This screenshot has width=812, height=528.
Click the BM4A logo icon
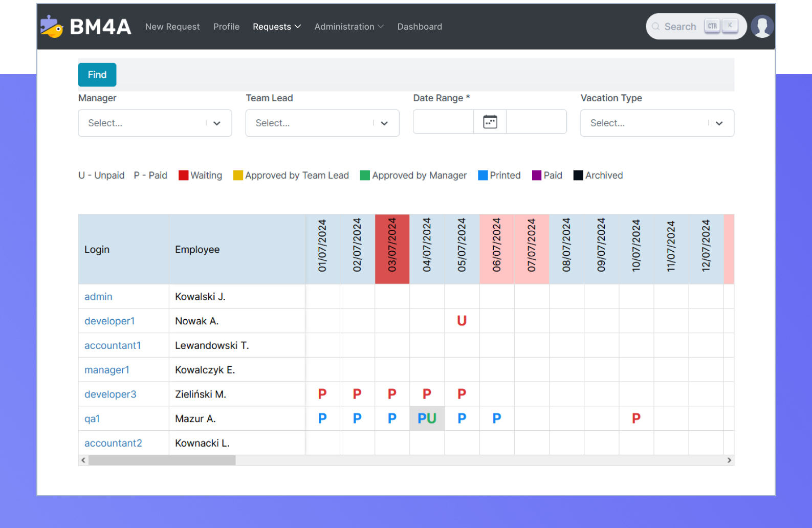coord(52,27)
